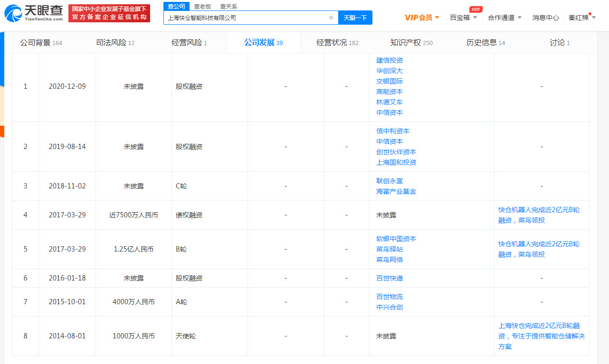This screenshot has height=364, width=609.
Task: Click the date cell 2020-12-09
Action: click(x=67, y=86)
